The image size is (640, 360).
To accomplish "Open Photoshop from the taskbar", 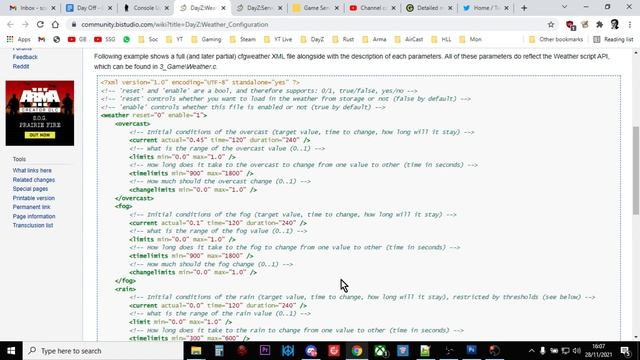I will 471,351.
